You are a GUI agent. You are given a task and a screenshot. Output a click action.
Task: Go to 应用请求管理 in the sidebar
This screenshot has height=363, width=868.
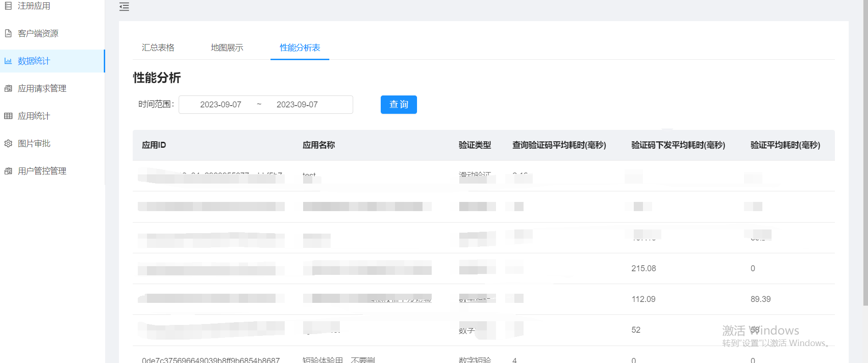click(x=52, y=89)
